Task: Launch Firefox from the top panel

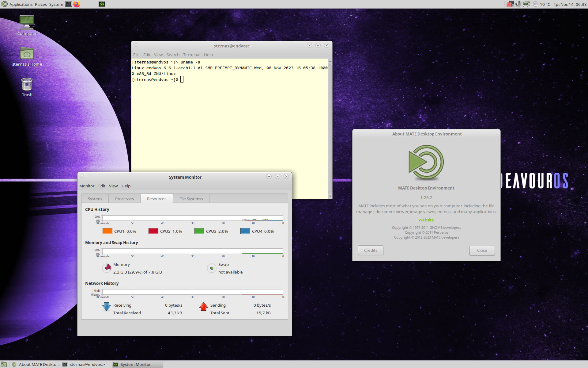Action: tap(77, 4)
